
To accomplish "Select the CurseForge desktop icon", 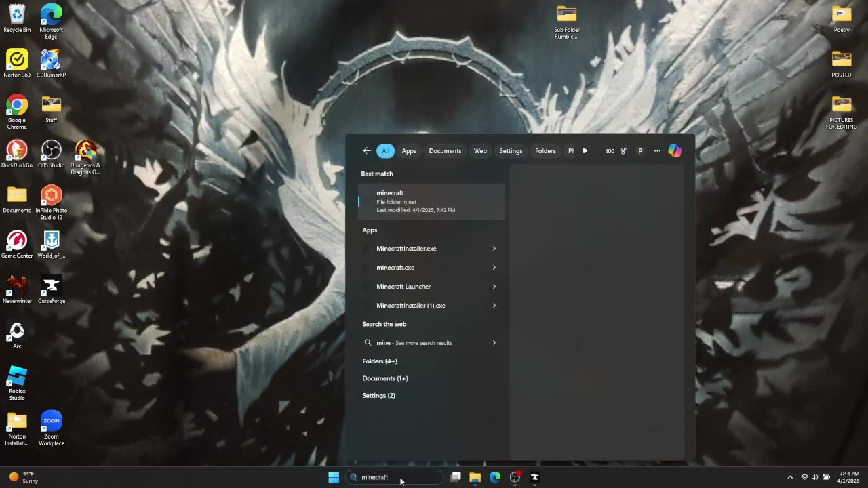I will pyautogui.click(x=51, y=289).
